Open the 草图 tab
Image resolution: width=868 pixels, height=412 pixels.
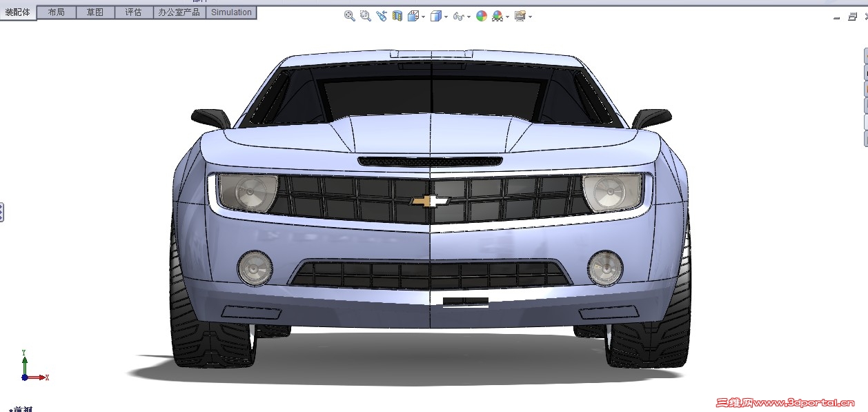95,12
